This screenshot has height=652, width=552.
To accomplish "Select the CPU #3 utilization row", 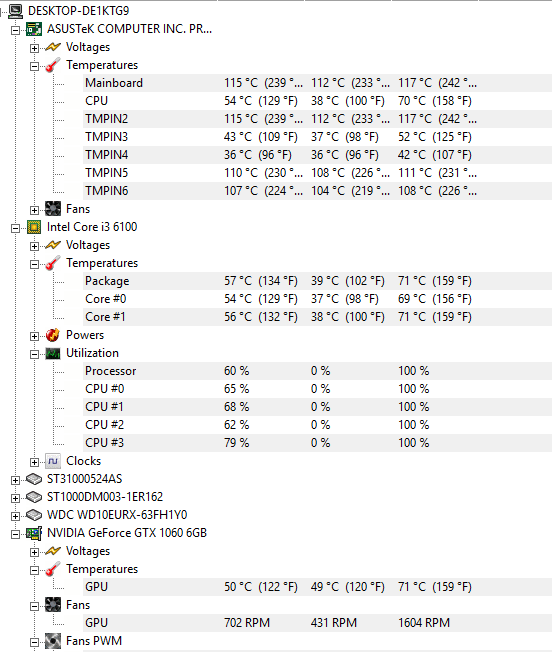I will click(318, 443).
